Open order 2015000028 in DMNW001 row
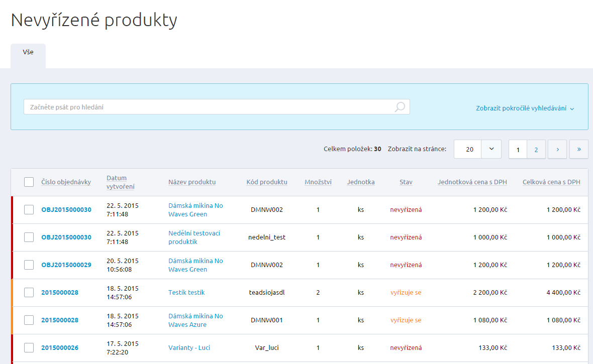This screenshot has height=364, width=593. (60, 320)
